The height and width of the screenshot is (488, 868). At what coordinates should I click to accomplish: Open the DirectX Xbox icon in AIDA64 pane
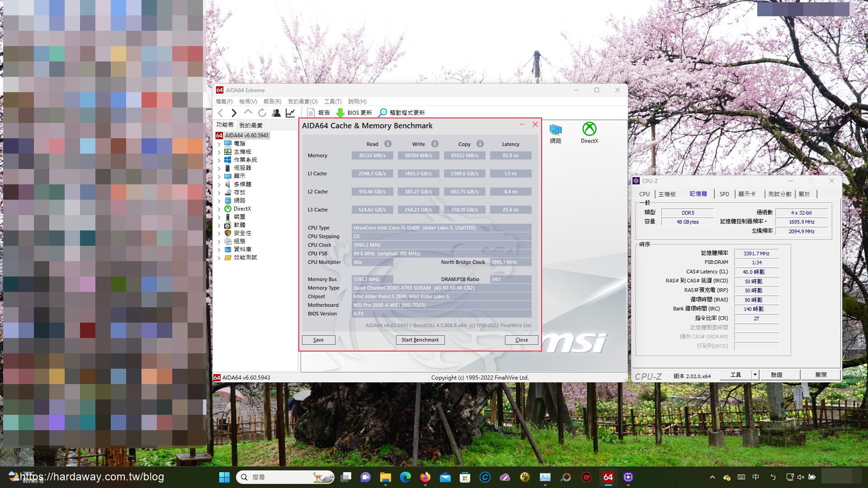[x=590, y=133]
